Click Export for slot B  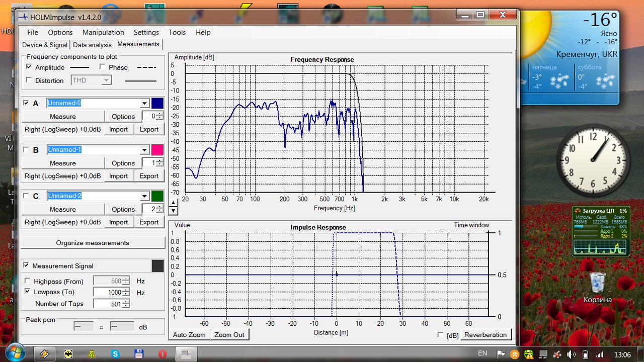click(x=149, y=176)
